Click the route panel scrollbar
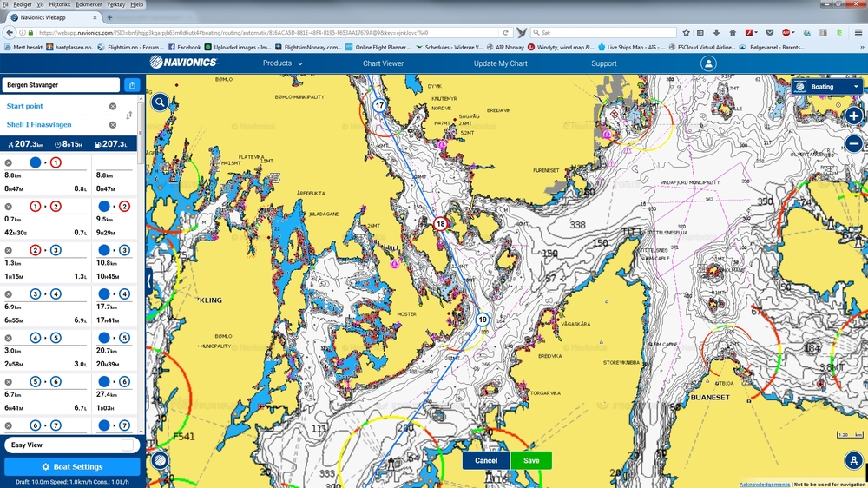Viewport: 868px width, 488px height. [141, 133]
